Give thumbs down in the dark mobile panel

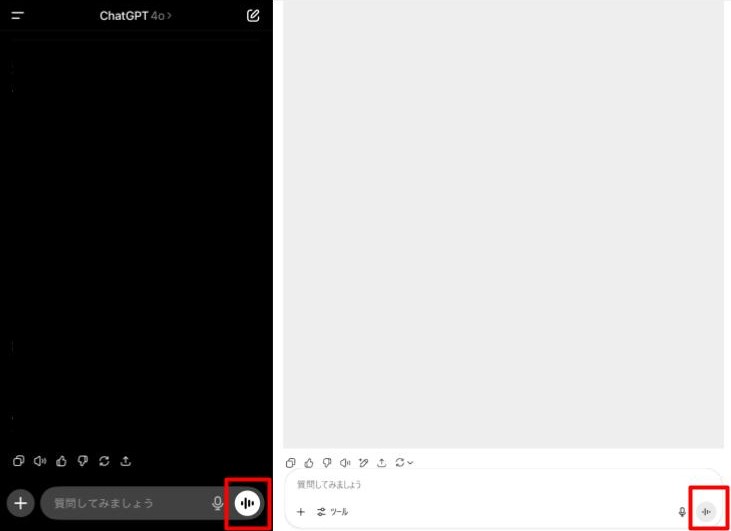[x=83, y=461]
